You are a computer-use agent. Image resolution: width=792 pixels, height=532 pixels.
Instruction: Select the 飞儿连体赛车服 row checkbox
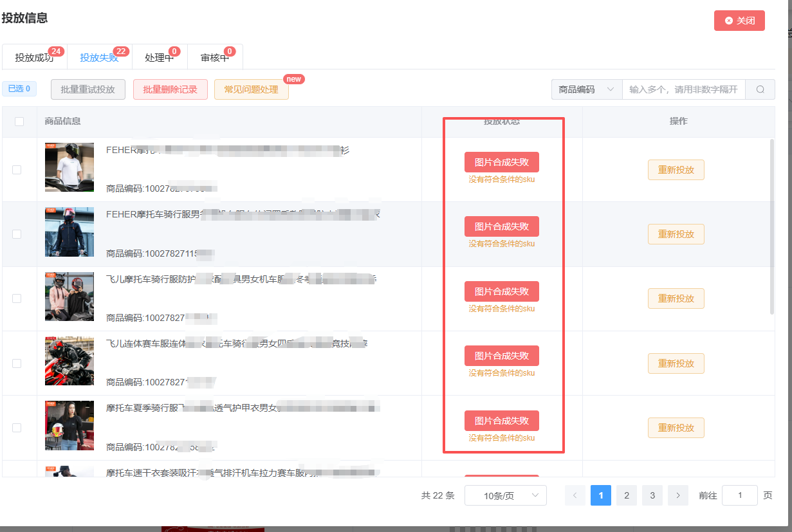pos(17,363)
